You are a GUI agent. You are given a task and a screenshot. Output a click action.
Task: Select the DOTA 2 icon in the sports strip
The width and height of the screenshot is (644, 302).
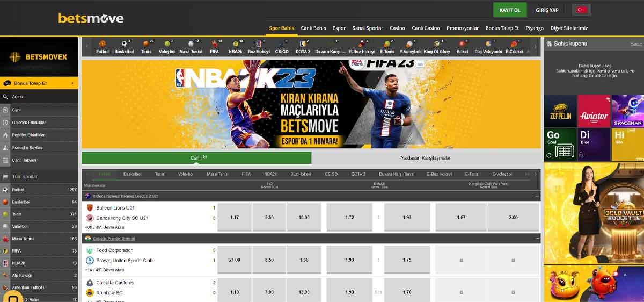tap(303, 47)
